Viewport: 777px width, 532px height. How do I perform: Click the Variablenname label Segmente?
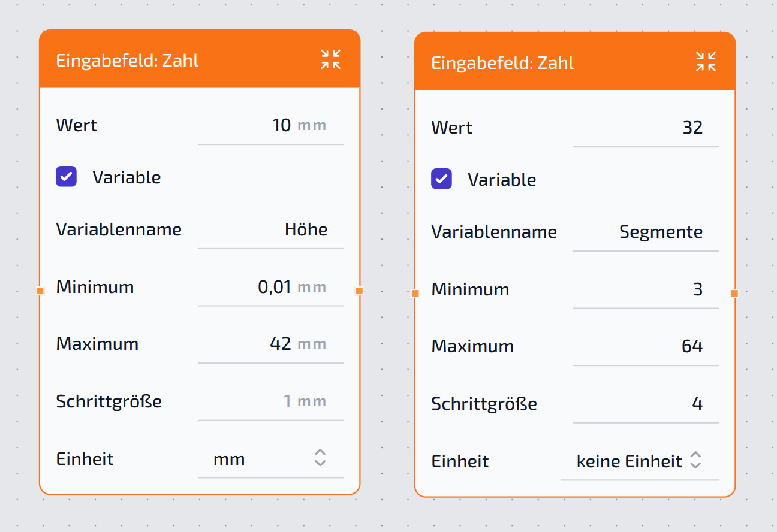tap(661, 232)
